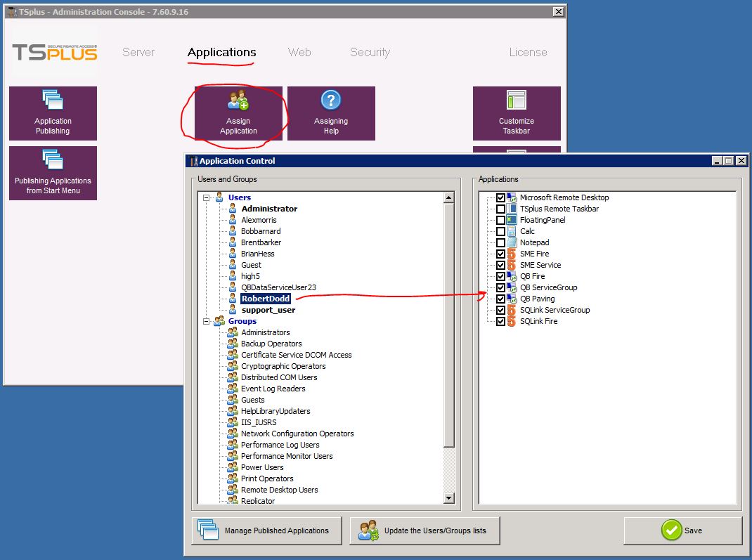
Task: Click the Administrators group icon
Action: 233,332
